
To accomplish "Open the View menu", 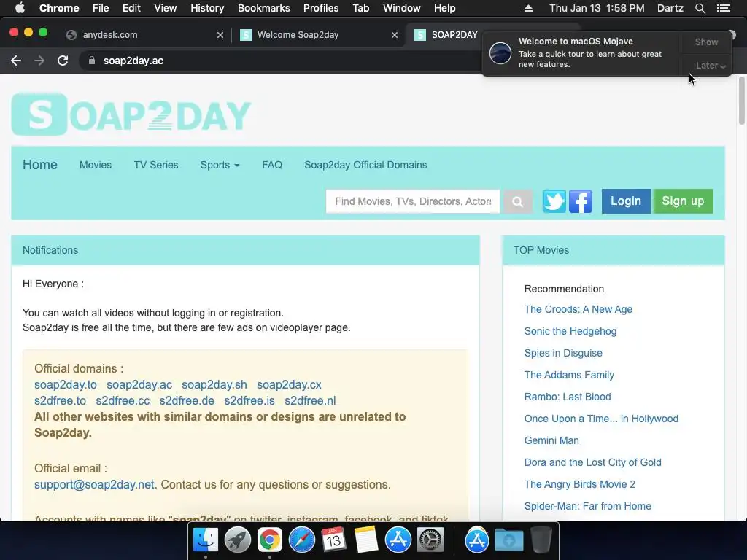I will [166, 8].
